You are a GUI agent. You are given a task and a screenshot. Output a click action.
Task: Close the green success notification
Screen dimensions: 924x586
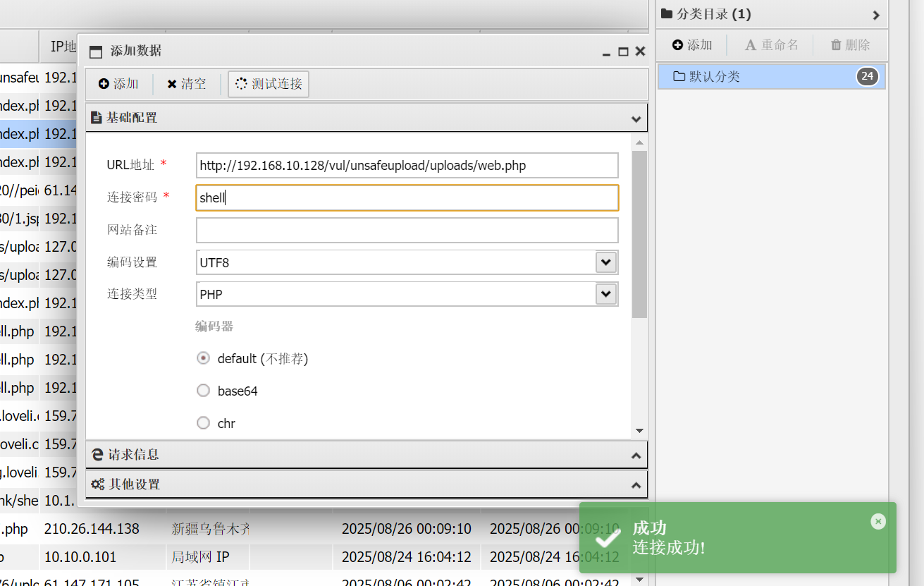pos(877,521)
